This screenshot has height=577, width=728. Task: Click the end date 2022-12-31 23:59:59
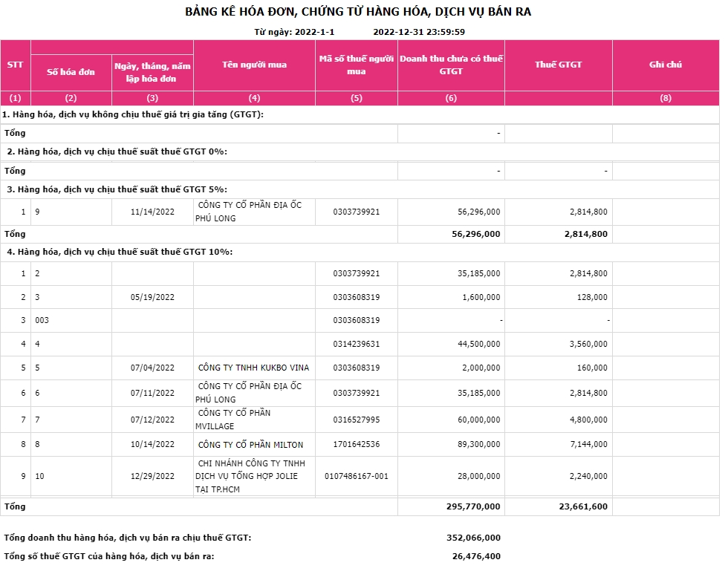[418, 32]
